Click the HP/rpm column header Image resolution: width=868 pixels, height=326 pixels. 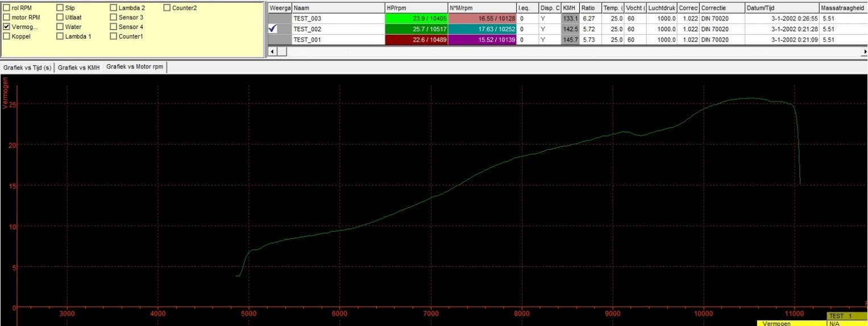(x=416, y=8)
